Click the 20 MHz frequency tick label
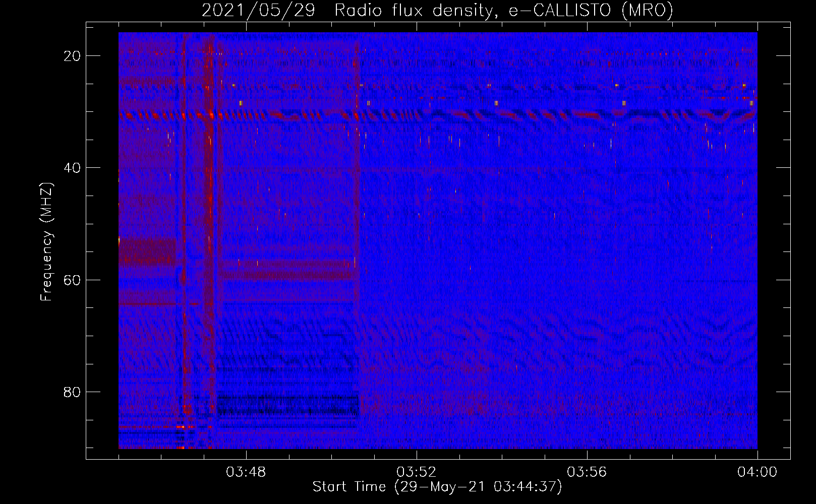Image resolution: width=816 pixels, height=504 pixels. pyautogui.click(x=72, y=56)
